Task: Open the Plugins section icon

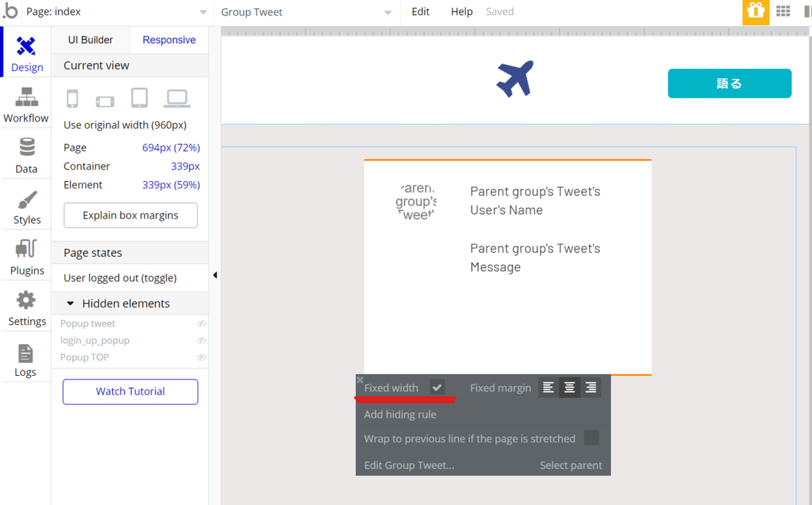Action: [26, 257]
